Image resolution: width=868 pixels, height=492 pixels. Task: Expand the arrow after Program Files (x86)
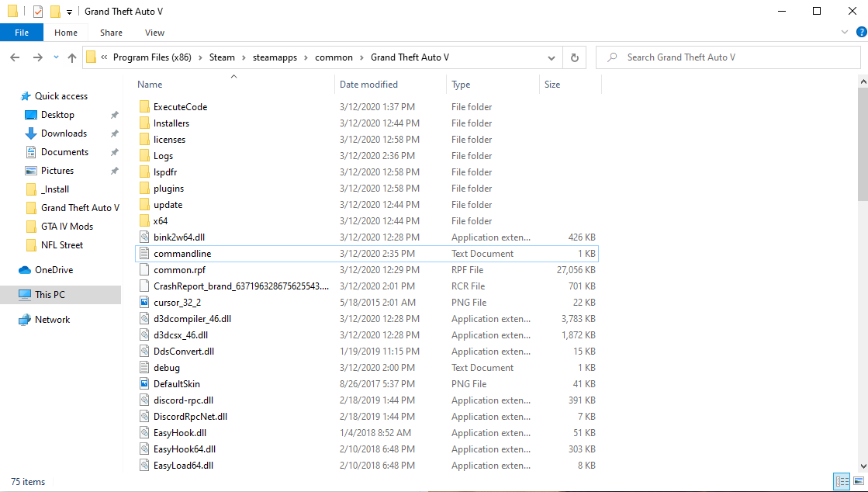tap(200, 57)
